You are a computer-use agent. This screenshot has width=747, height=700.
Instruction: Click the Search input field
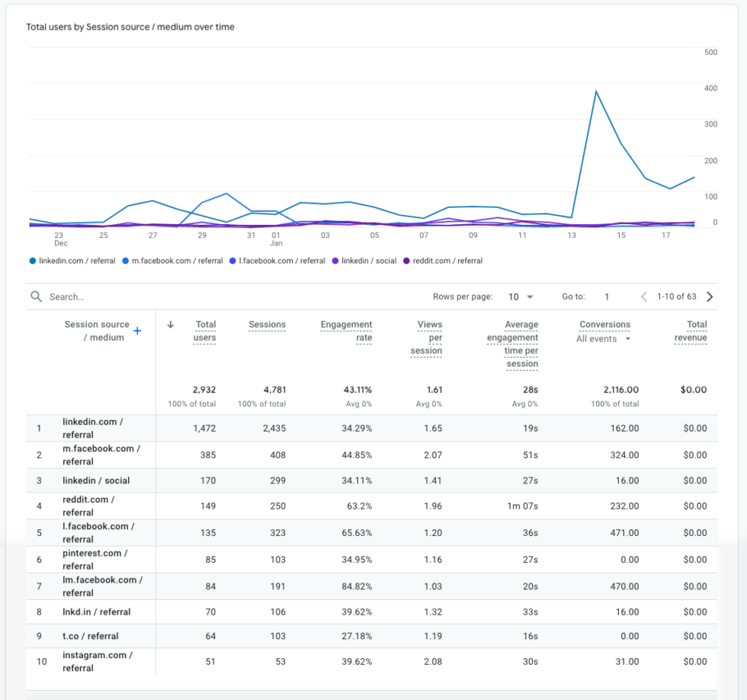(91, 296)
